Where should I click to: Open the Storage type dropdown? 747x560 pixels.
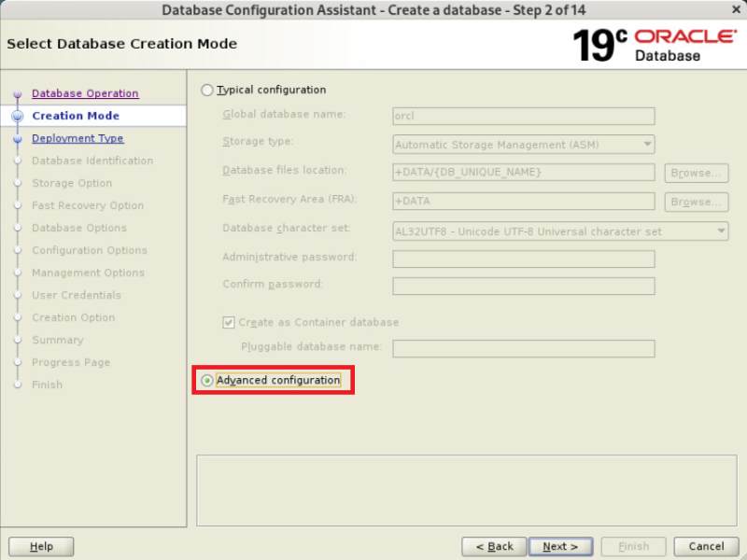[x=524, y=145]
